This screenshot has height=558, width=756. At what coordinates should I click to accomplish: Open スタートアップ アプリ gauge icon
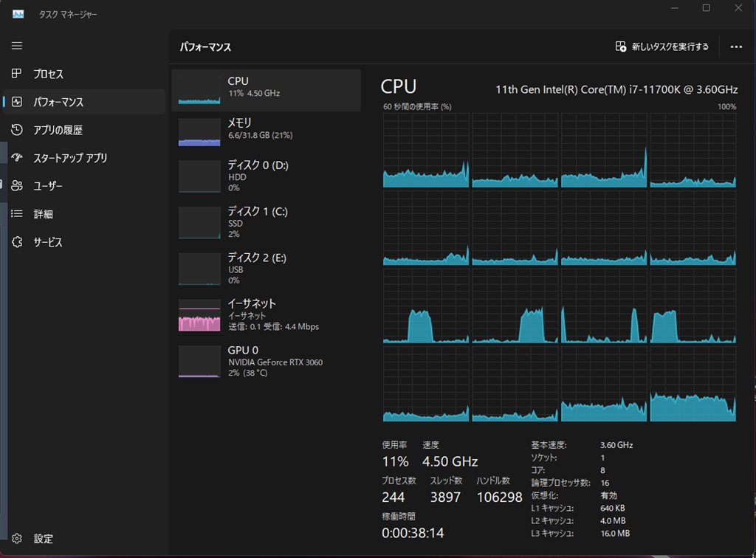pos(17,157)
